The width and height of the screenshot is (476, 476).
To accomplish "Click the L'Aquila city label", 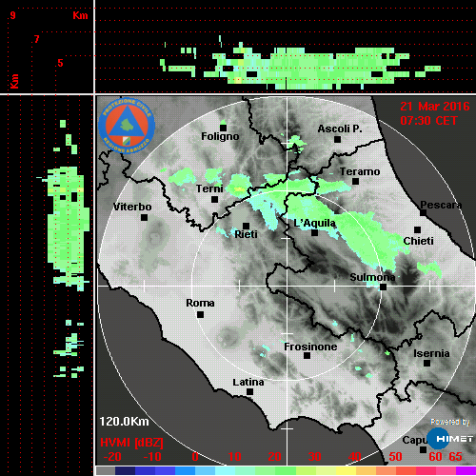I will [314, 223].
